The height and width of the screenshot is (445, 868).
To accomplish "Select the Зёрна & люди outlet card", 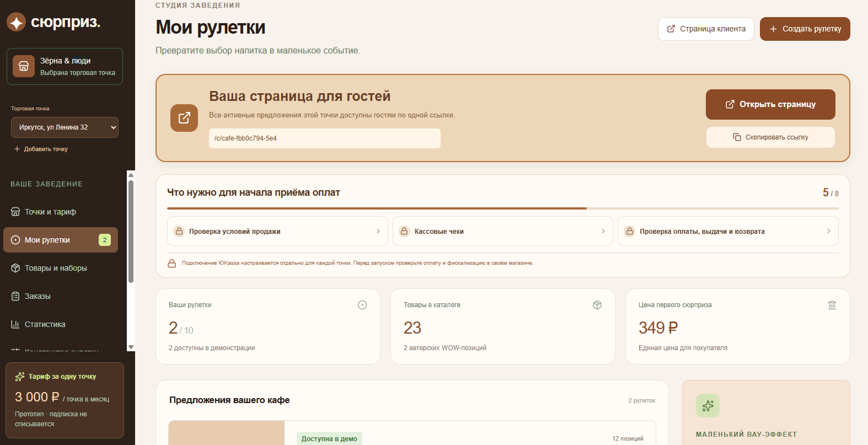I will 65,66.
